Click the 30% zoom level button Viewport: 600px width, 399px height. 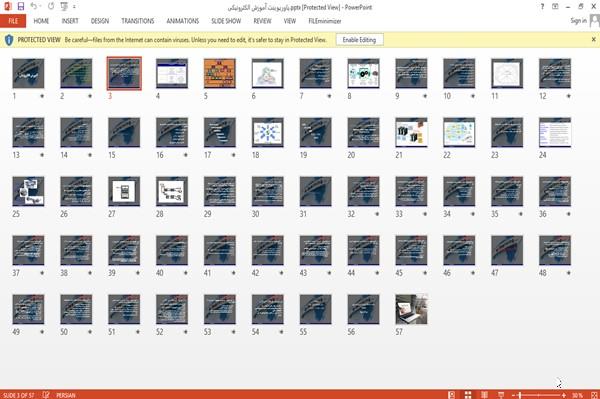click(x=577, y=395)
